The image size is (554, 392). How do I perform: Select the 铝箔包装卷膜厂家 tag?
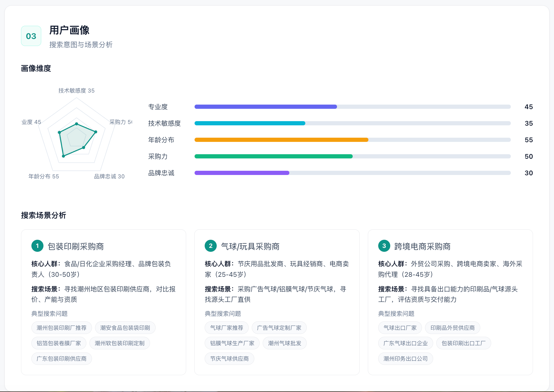[59, 343]
